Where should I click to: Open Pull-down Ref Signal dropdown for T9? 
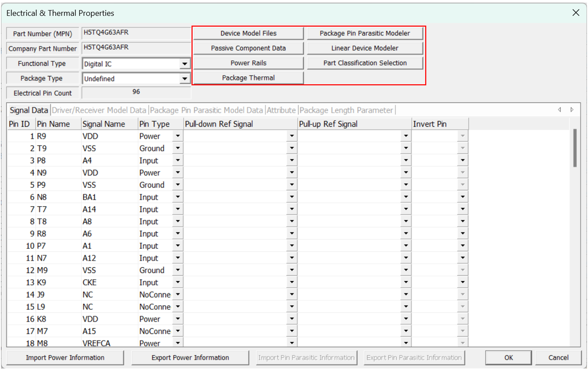292,148
